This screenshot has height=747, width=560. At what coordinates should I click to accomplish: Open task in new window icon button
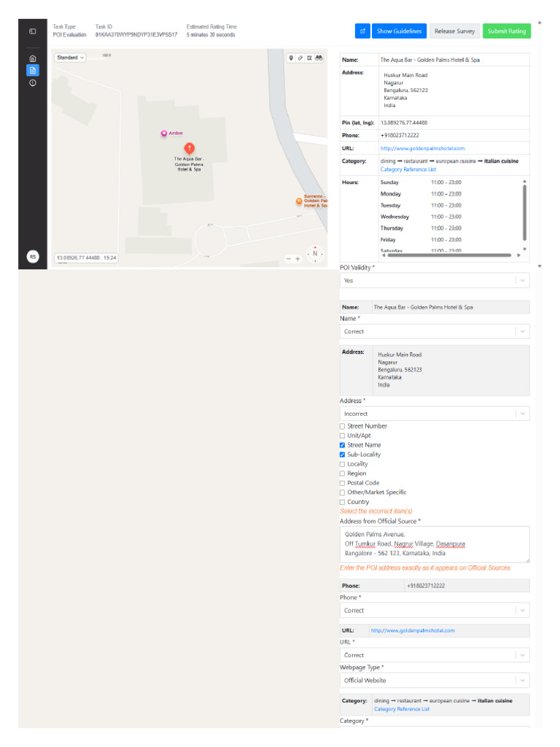[362, 31]
